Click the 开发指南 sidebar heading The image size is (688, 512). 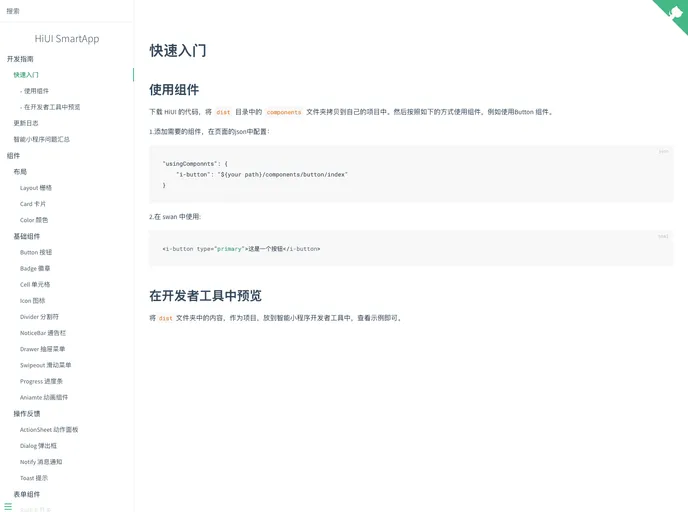[x=20, y=59]
